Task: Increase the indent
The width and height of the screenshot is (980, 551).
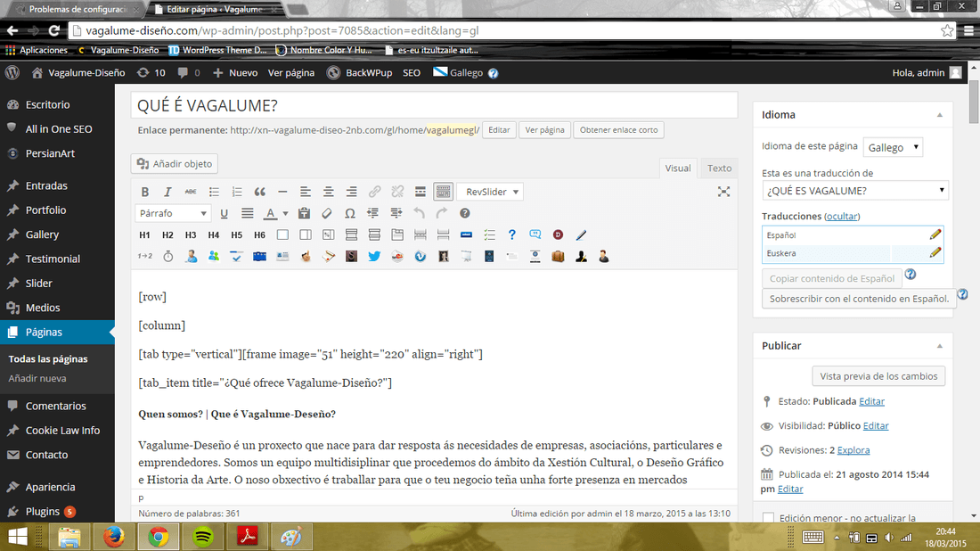Action: [x=396, y=213]
